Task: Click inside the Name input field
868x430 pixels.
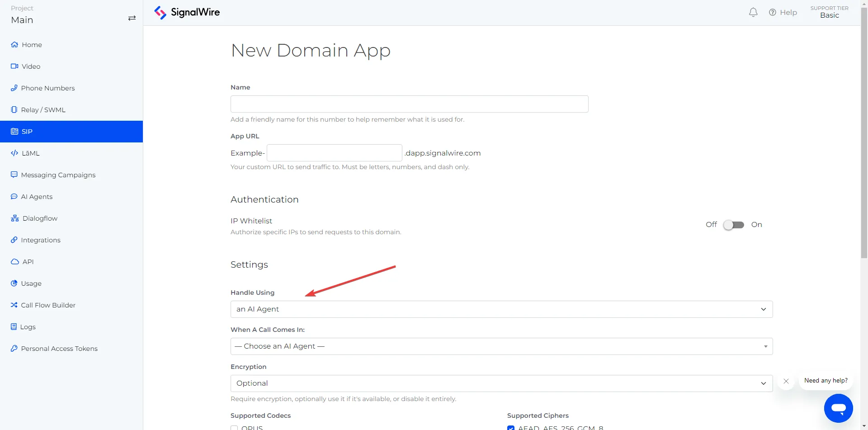Action: coord(409,104)
